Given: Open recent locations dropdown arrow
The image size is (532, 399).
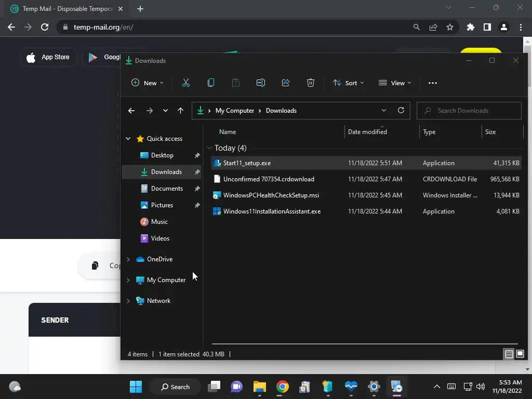Looking at the screenshot, I should click(x=165, y=111).
